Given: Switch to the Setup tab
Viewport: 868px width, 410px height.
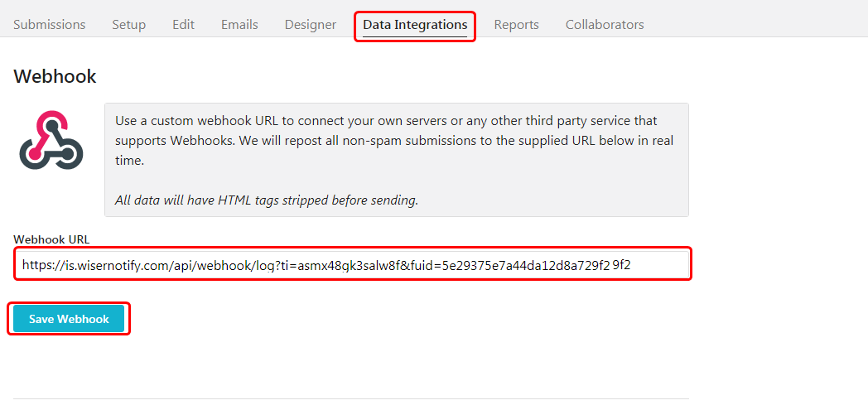Looking at the screenshot, I should pyautogui.click(x=129, y=25).
